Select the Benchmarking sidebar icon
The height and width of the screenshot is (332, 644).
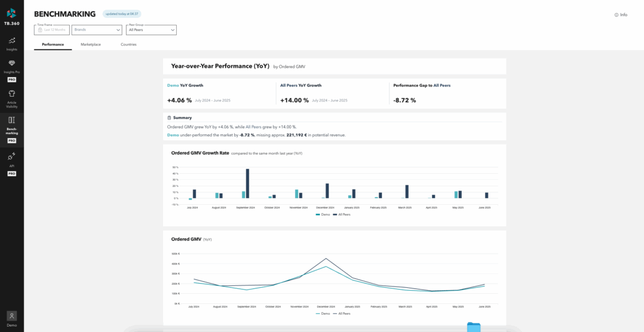pyautogui.click(x=11, y=120)
